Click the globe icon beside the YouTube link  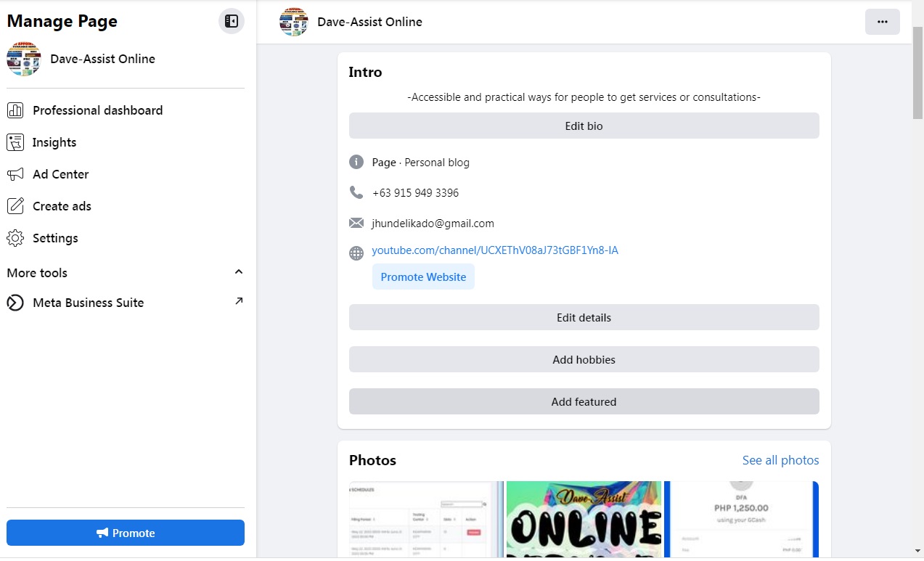[x=356, y=253]
